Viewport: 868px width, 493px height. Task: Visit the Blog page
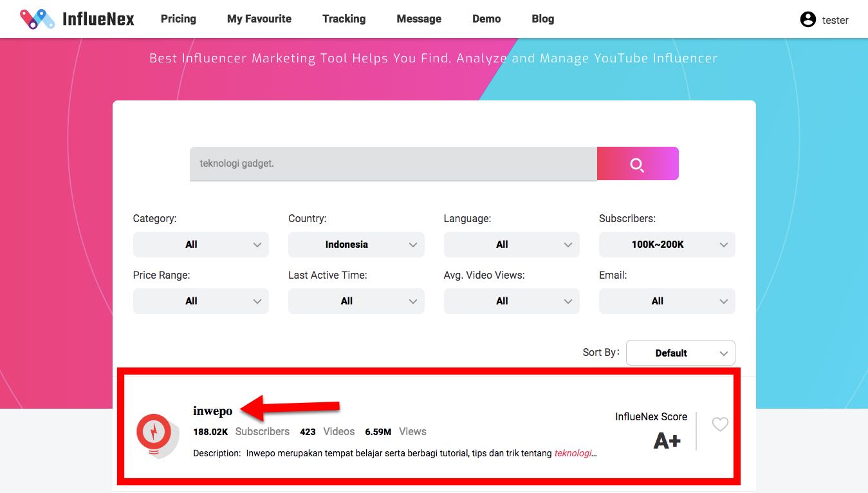click(543, 19)
